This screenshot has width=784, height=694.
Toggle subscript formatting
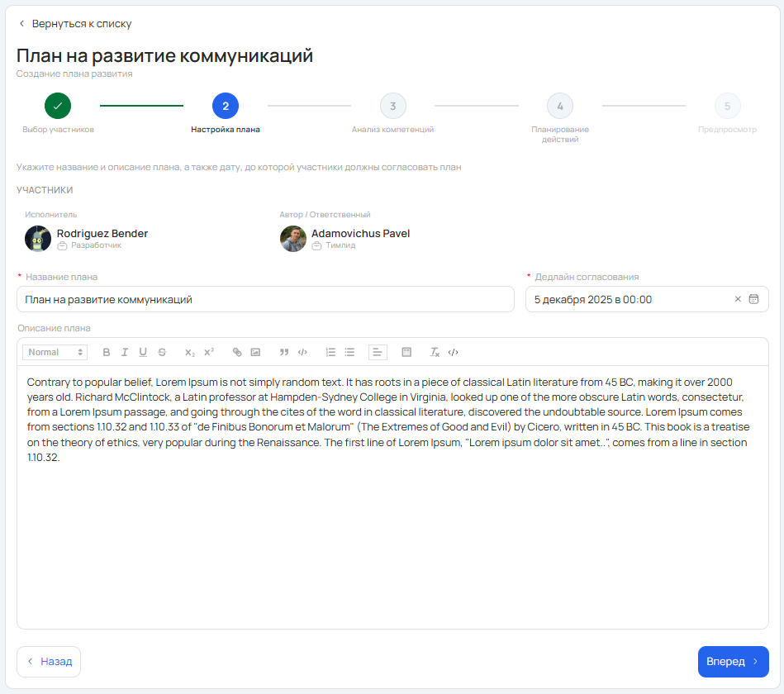(190, 352)
